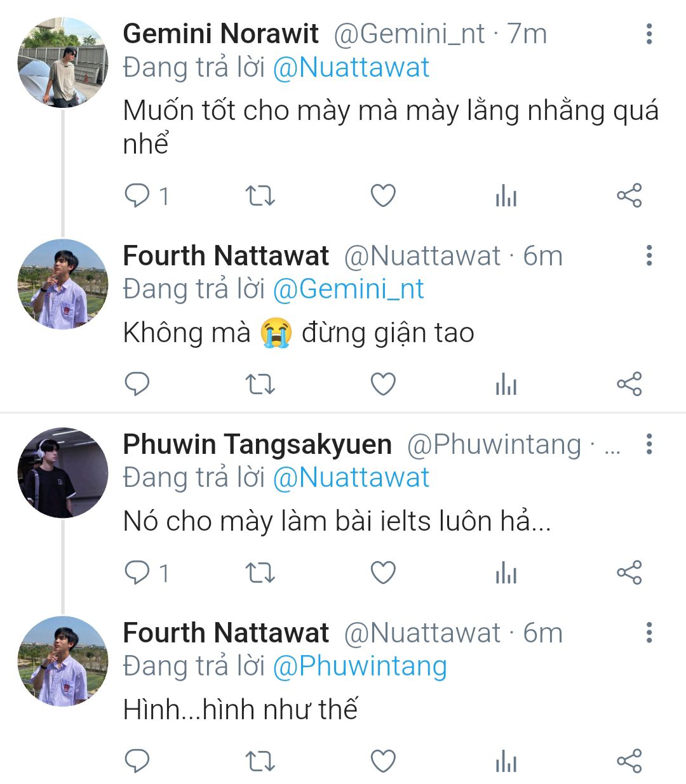Open Phuwin Tangsakyuen's profile picture

click(x=62, y=473)
